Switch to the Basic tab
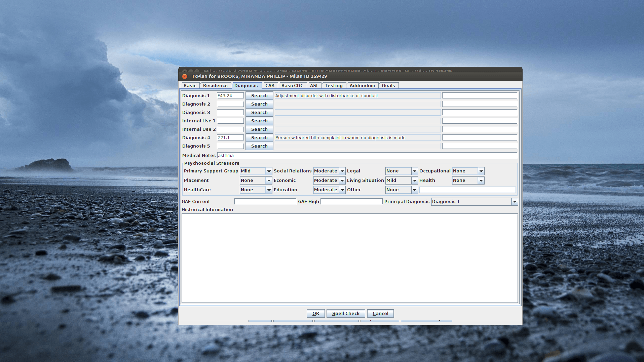This screenshot has height=362, width=644. click(190, 86)
